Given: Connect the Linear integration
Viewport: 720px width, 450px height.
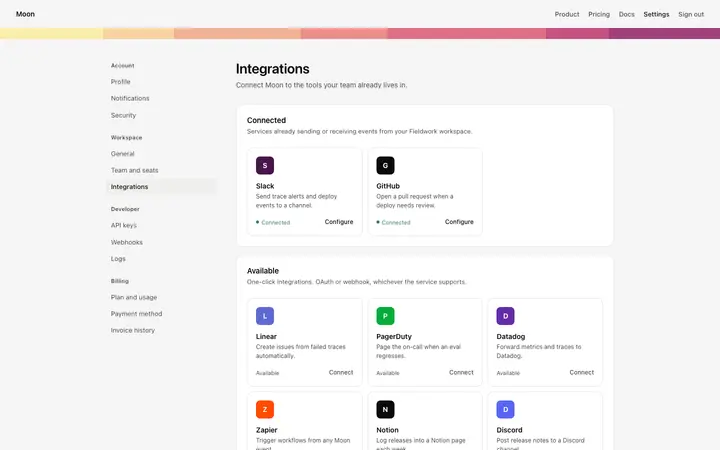Looking at the screenshot, I should pos(341,372).
